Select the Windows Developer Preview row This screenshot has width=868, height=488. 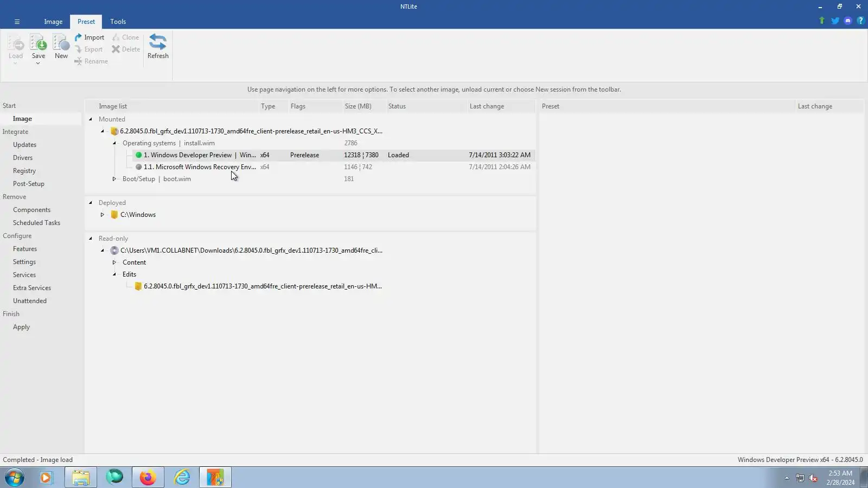(334, 155)
